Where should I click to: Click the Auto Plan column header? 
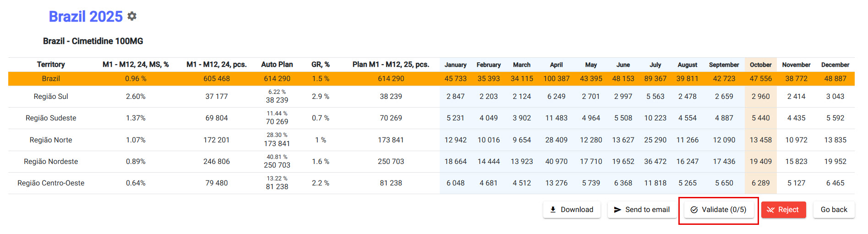277,65
